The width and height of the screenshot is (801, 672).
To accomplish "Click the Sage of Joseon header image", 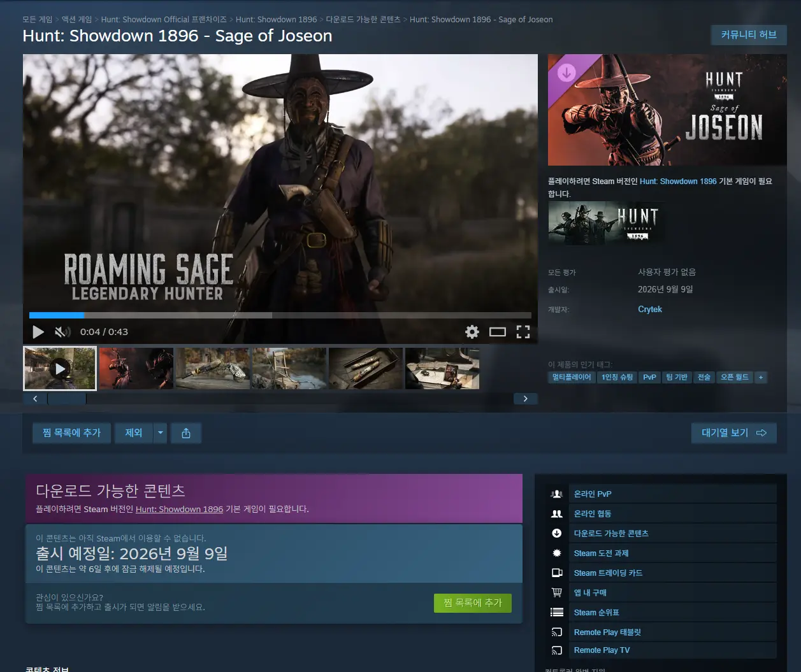I will (667, 110).
